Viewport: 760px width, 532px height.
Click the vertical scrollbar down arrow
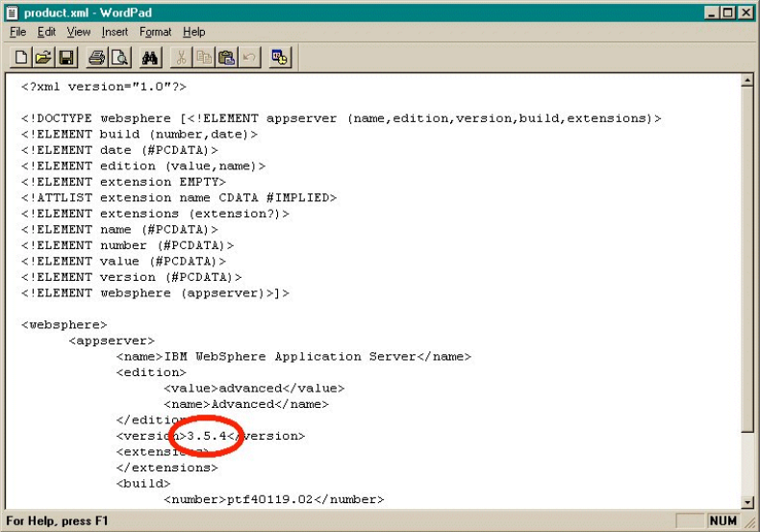click(747, 502)
